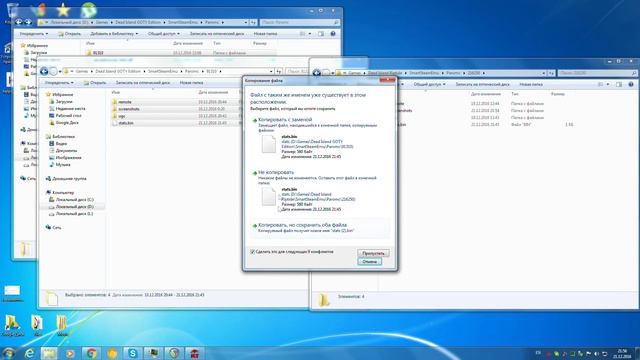
Task: Select the 'ugc' folder
Action: click(121, 116)
